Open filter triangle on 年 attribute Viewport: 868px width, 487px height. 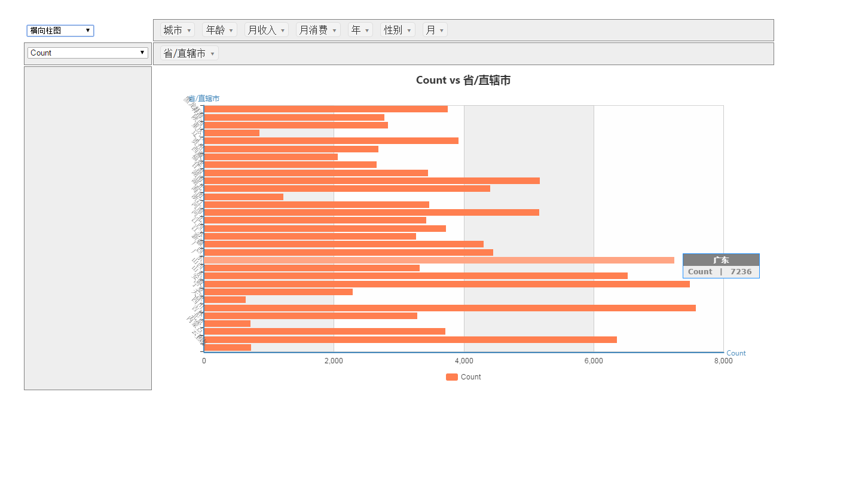(367, 30)
